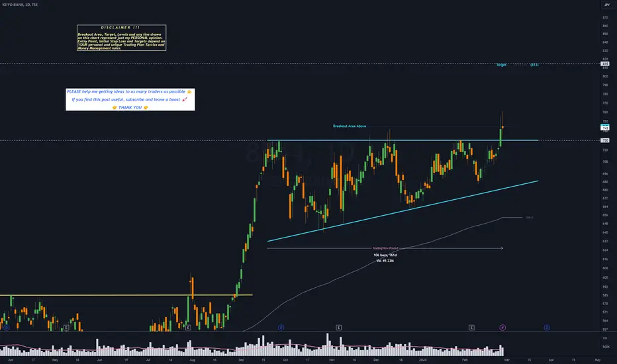Select the yellow horizontal resistance line

click(126, 295)
